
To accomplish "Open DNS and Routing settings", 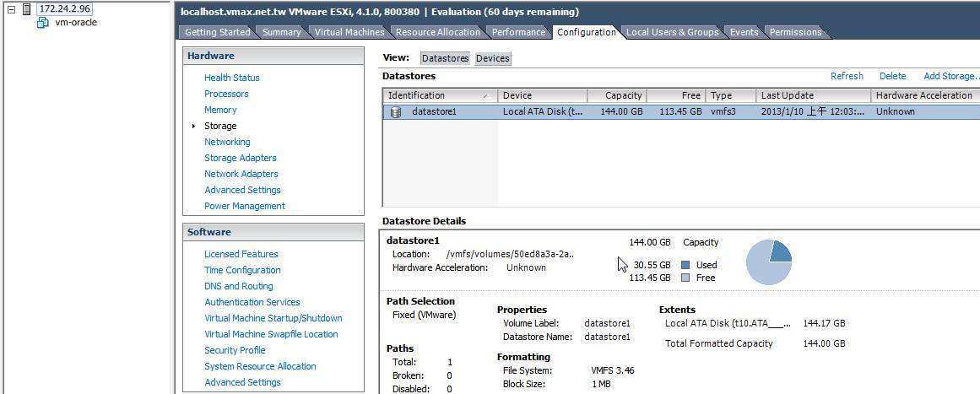I will click(239, 286).
